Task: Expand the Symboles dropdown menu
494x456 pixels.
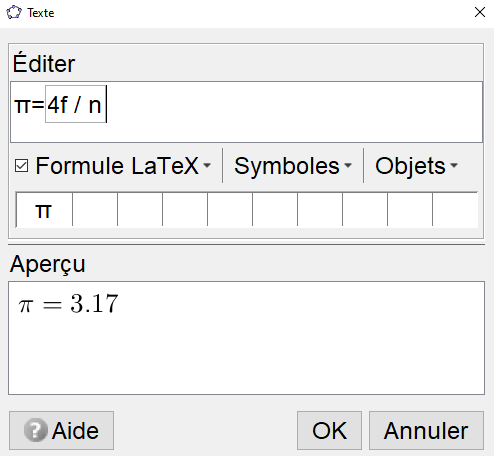Action: [x=293, y=166]
